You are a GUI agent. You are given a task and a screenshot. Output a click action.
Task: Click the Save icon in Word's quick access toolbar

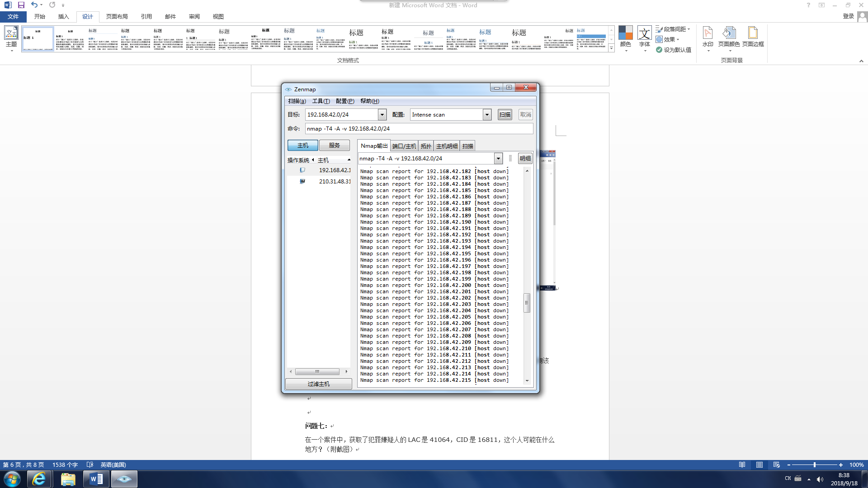pos(21,5)
